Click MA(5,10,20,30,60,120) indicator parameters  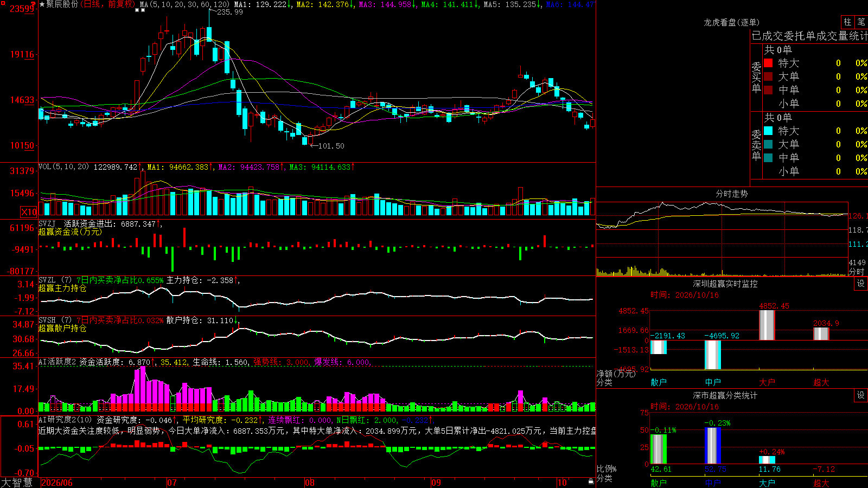click(184, 4)
